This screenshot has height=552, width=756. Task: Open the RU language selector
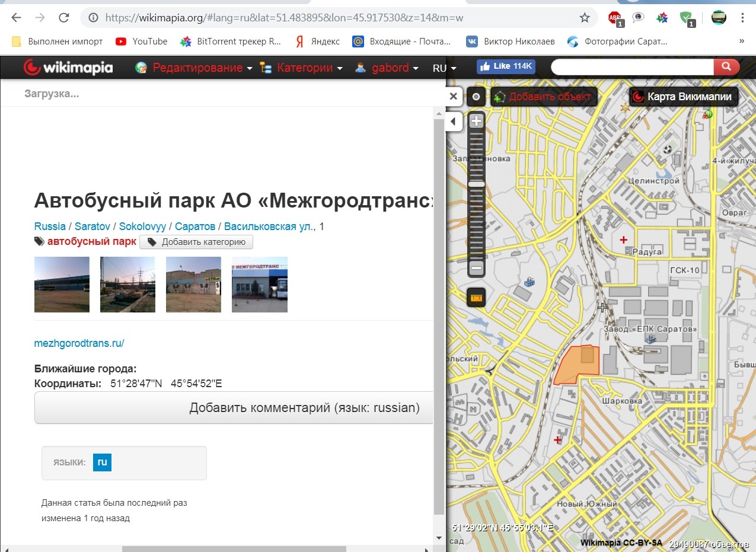click(444, 68)
